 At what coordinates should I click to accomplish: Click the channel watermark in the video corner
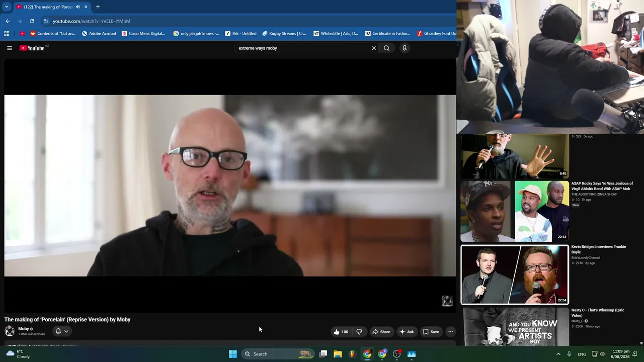[447, 301]
